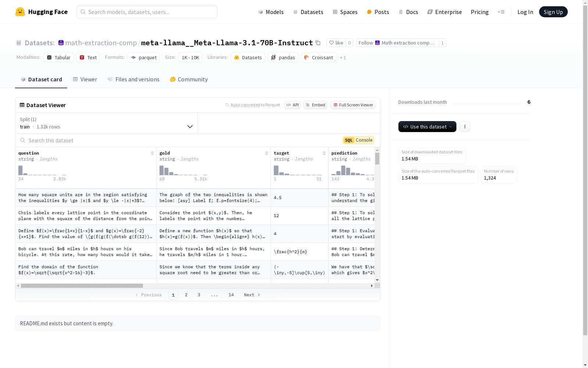
Task: Open the Full Screen Viewer
Action: [x=353, y=105]
